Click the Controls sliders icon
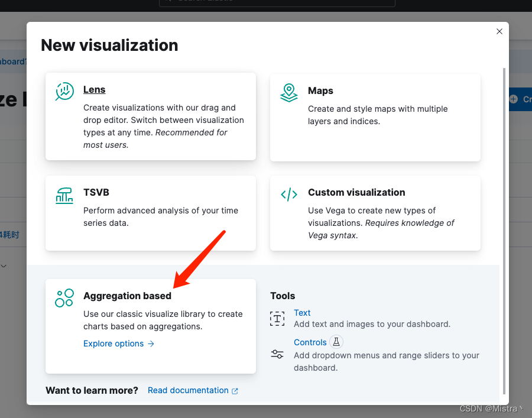532x418 pixels. [x=277, y=354]
